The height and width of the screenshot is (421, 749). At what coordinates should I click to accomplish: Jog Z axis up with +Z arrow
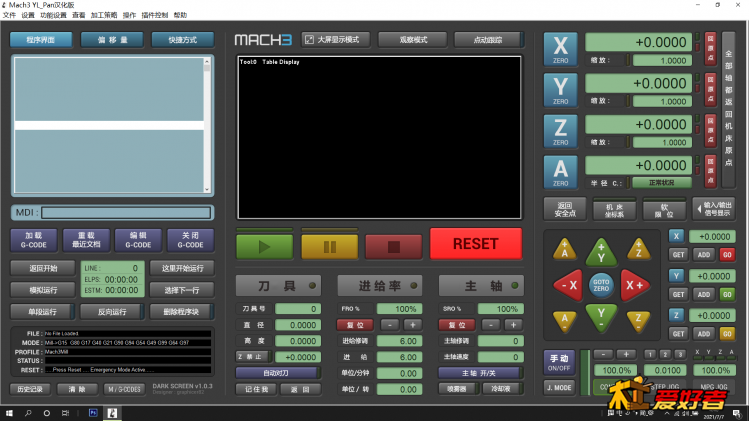coord(638,249)
